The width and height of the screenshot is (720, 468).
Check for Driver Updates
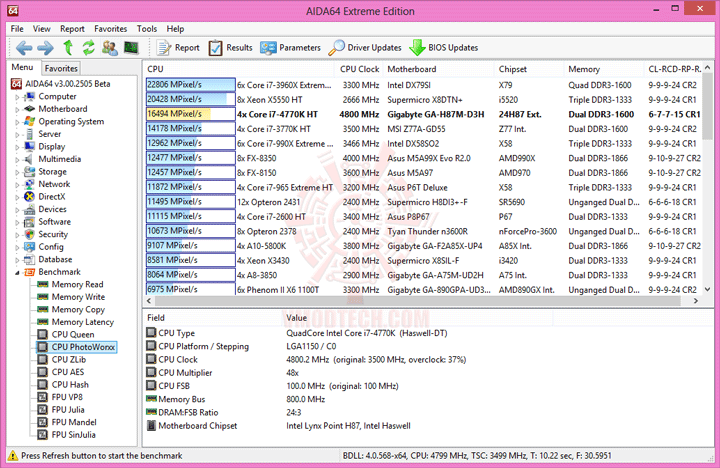(x=365, y=47)
